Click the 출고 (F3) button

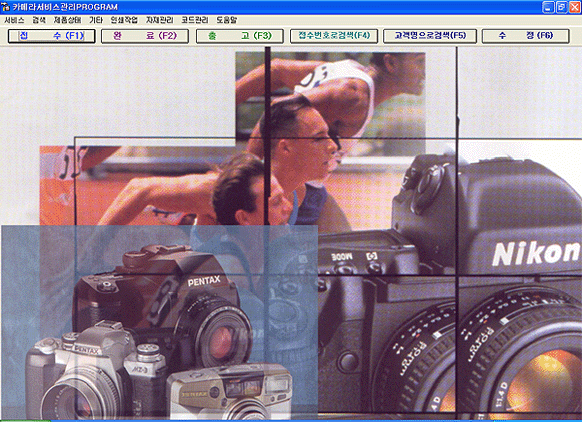click(240, 36)
